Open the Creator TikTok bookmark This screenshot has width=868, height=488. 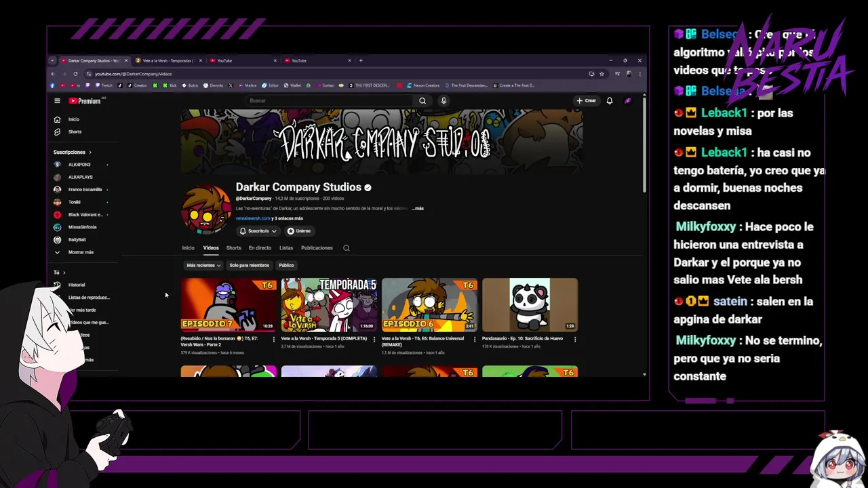point(136,85)
